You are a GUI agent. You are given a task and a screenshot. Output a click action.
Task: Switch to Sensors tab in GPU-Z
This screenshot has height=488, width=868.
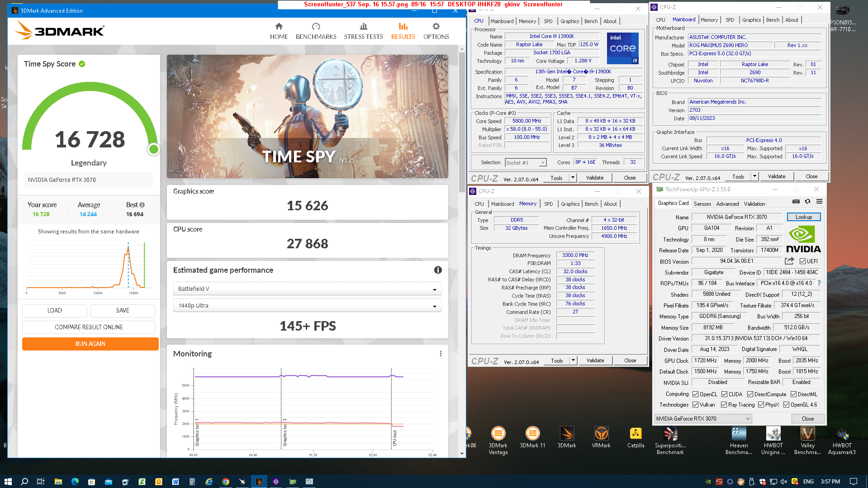point(702,204)
